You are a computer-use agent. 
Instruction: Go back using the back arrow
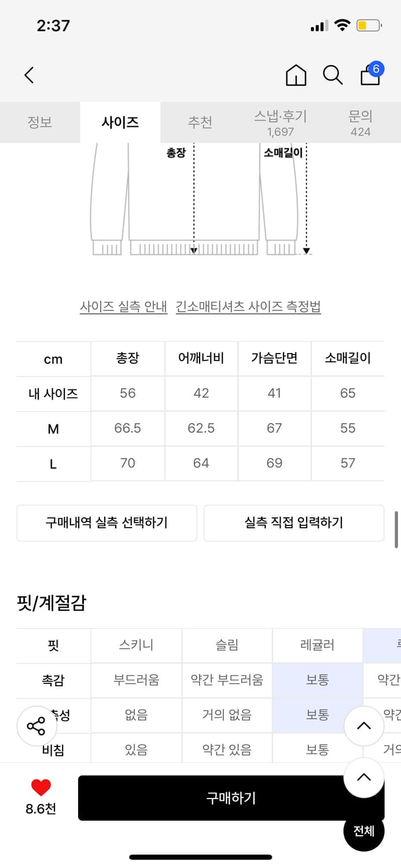(x=29, y=75)
